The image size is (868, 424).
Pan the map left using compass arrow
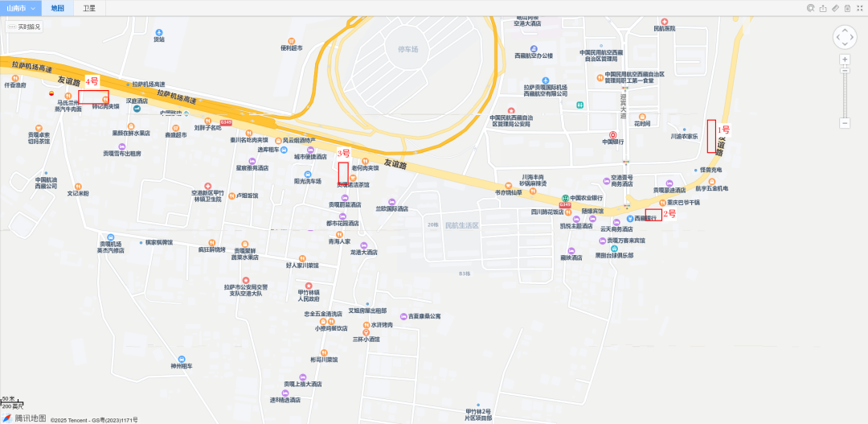[837, 37]
